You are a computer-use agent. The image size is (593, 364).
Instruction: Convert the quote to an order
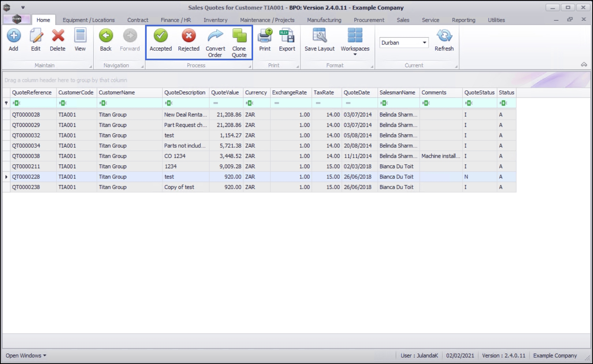coord(215,43)
